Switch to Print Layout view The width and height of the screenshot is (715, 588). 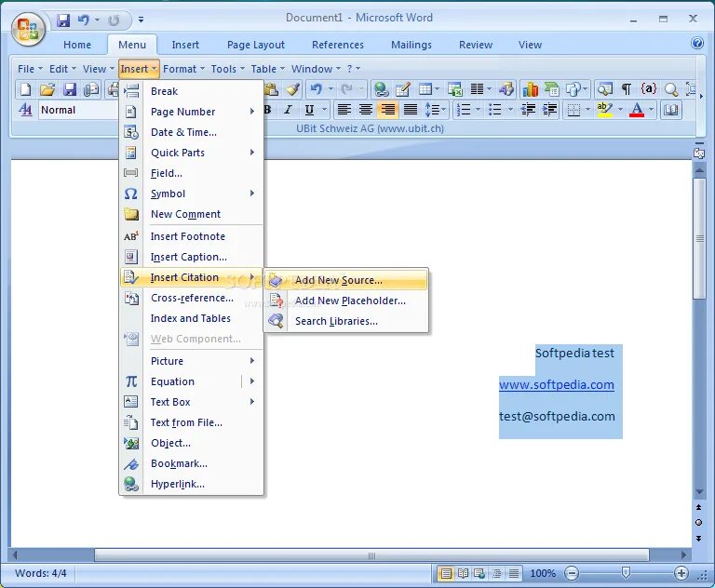[446, 573]
